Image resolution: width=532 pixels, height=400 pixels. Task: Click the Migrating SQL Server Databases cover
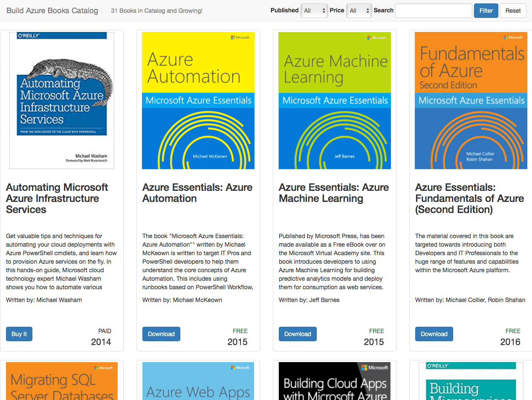coord(62,381)
